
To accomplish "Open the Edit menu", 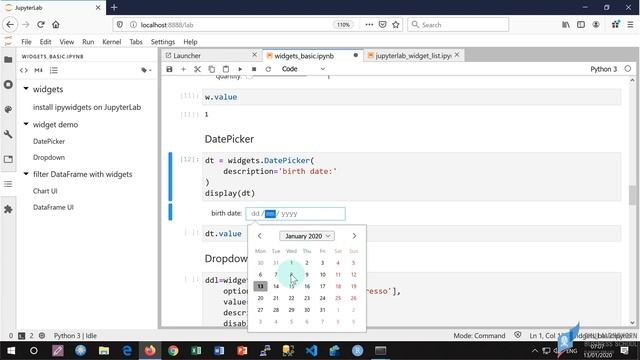I will coord(45,42).
